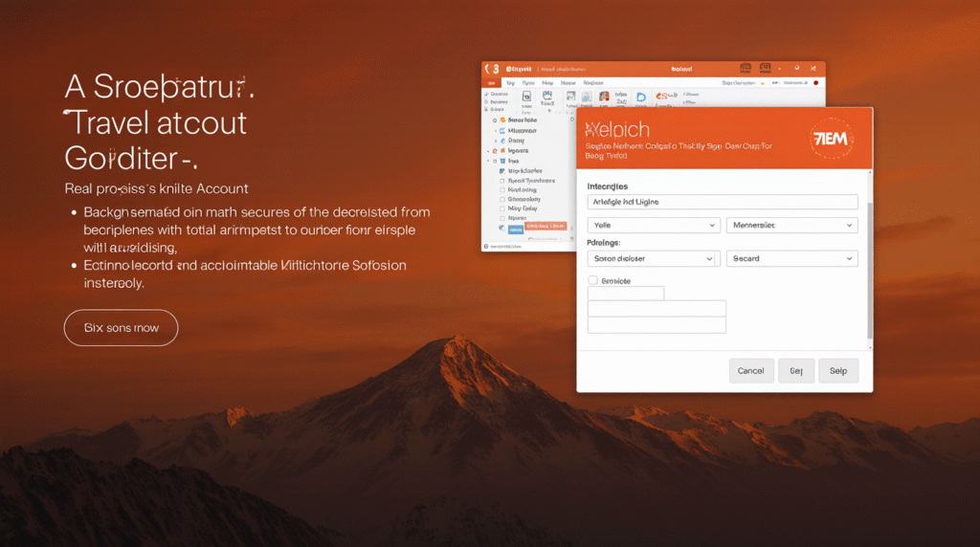
Task: Click the 'Arlefigle hol Lligine' text field
Action: pos(722,202)
